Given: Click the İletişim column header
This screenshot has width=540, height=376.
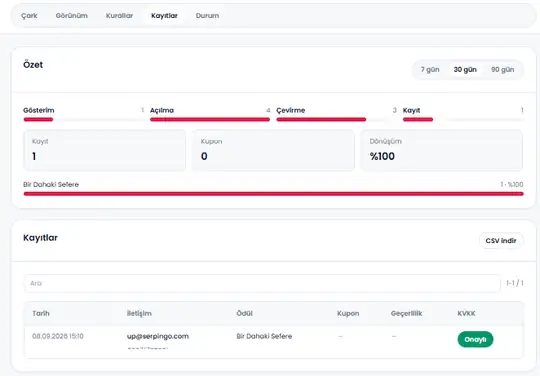Looking at the screenshot, I should (x=139, y=313).
